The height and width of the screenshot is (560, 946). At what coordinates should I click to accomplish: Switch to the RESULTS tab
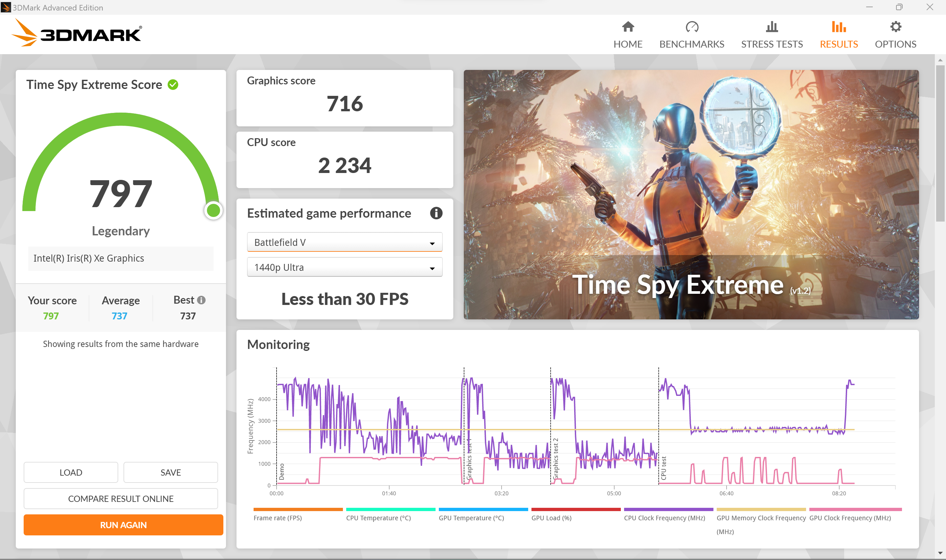pos(838,44)
